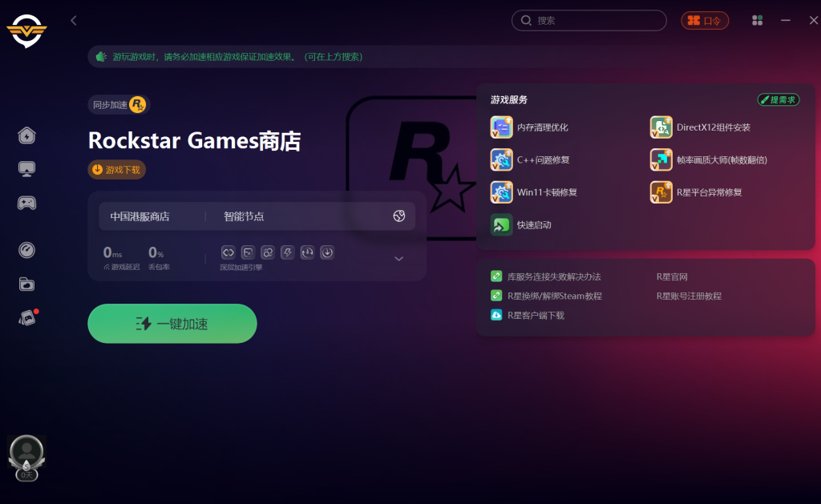The width and height of the screenshot is (821, 504).
Task: Click the third engine icon with linked circles
Action: pos(268,252)
